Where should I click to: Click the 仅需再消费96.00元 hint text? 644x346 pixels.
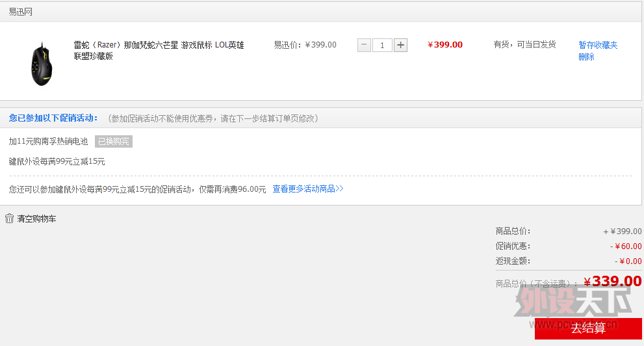click(233, 189)
